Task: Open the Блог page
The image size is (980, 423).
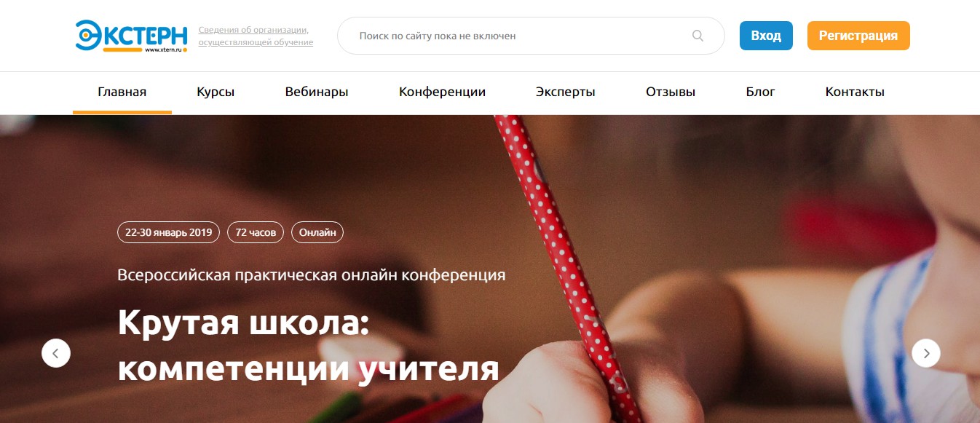Action: click(761, 92)
